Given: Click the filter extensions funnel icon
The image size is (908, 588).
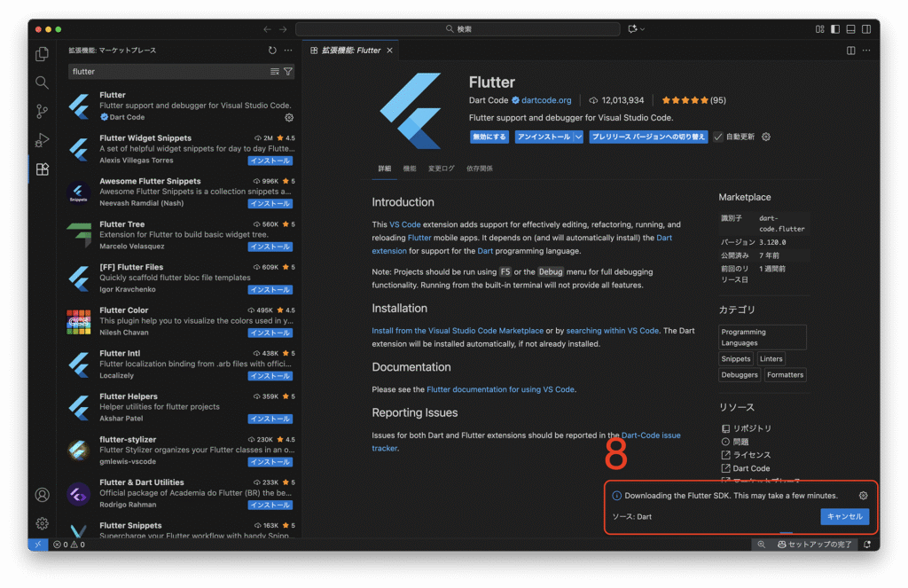Looking at the screenshot, I should (287, 71).
